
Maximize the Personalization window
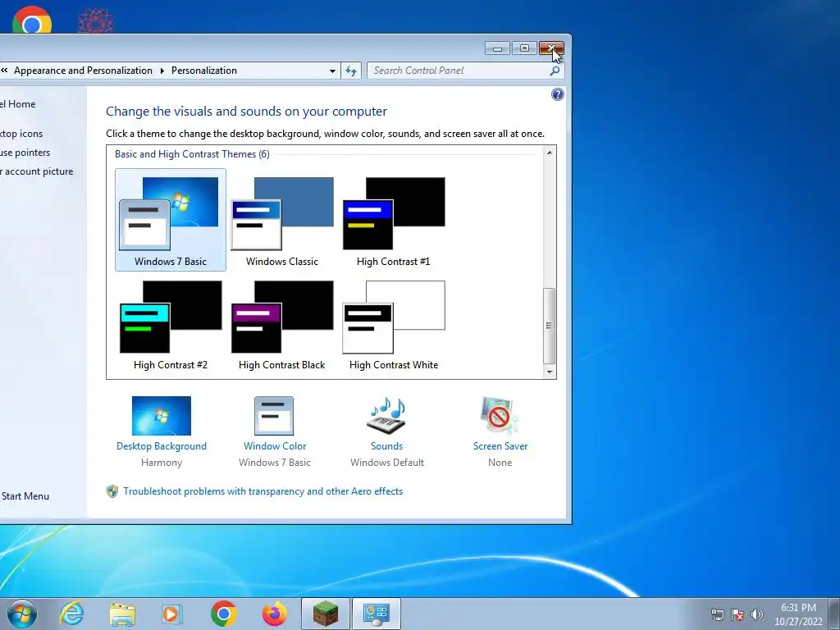524,48
